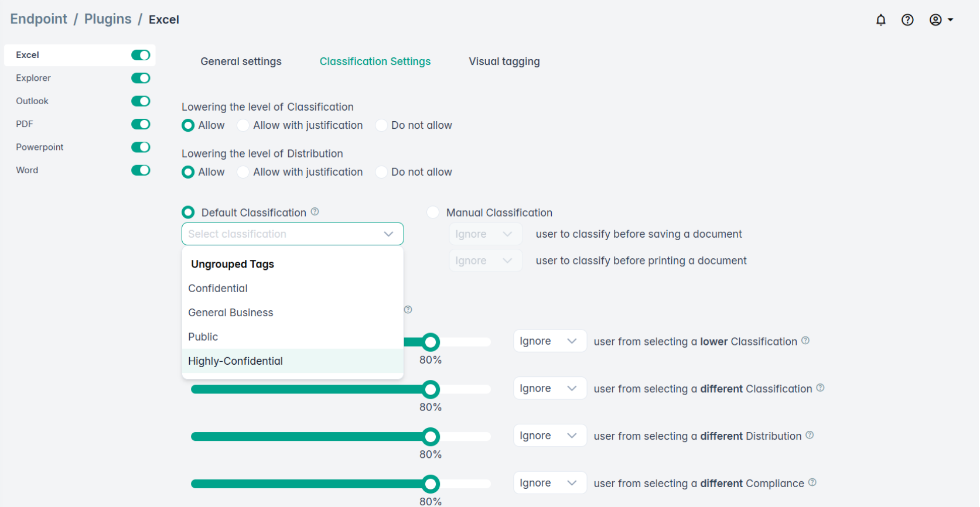Switch to the General settings tab
This screenshot has width=980, height=507.
tap(241, 61)
